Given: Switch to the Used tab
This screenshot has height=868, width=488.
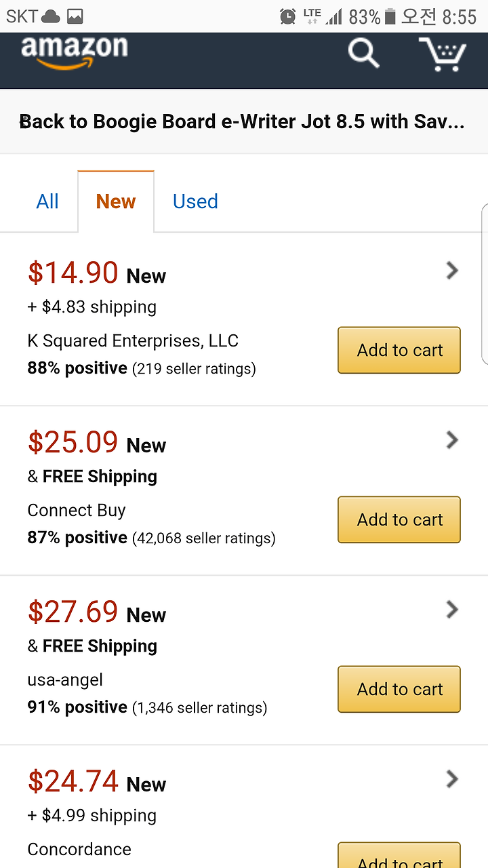Looking at the screenshot, I should click(195, 201).
